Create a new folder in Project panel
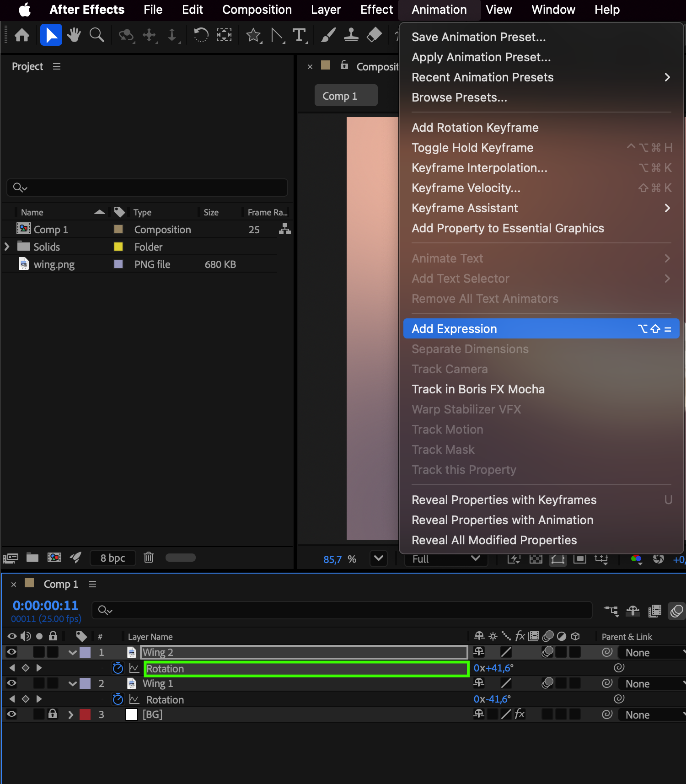 pos(32,557)
